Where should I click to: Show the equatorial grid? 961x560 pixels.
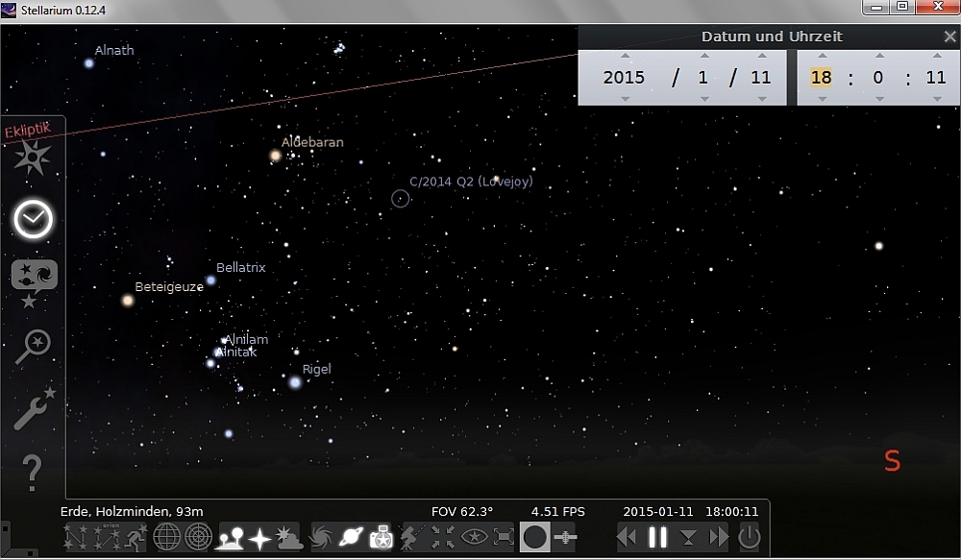166,537
